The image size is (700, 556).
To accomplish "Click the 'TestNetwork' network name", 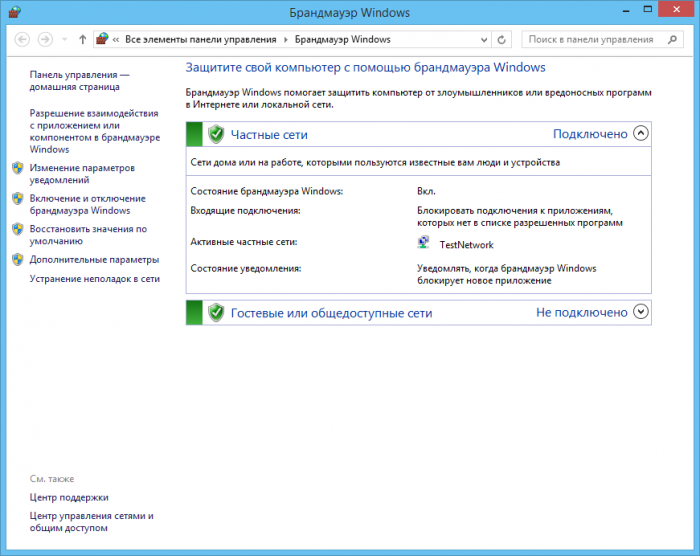I will 467,245.
